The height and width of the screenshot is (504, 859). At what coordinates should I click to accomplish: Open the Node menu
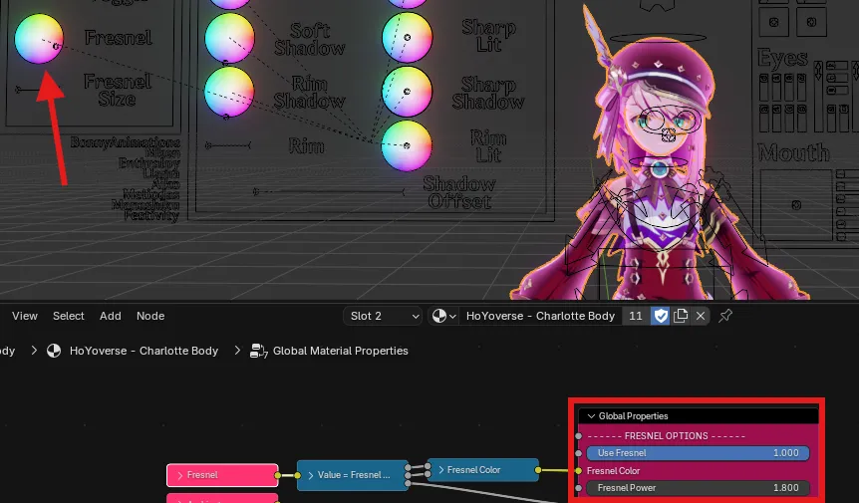click(150, 316)
